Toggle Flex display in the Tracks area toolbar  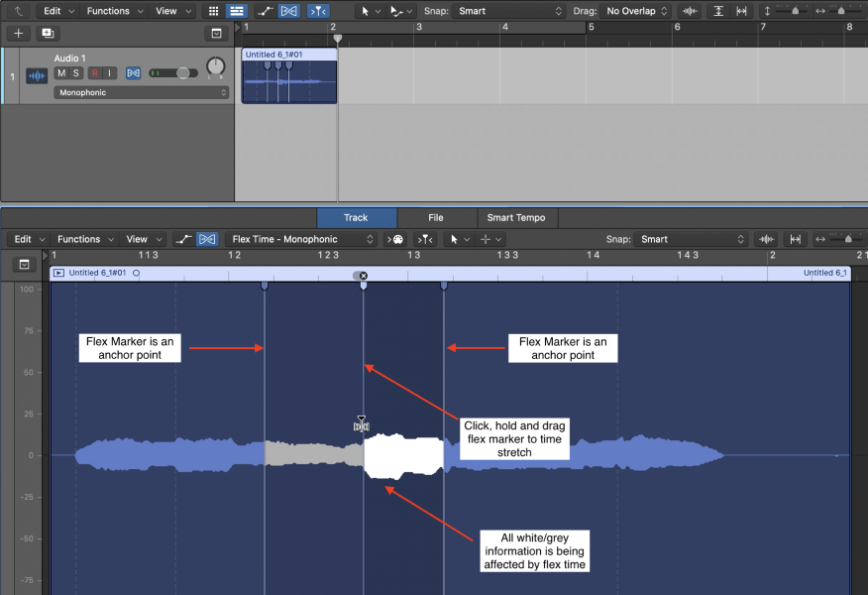pyautogui.click(x=288, y=11)
